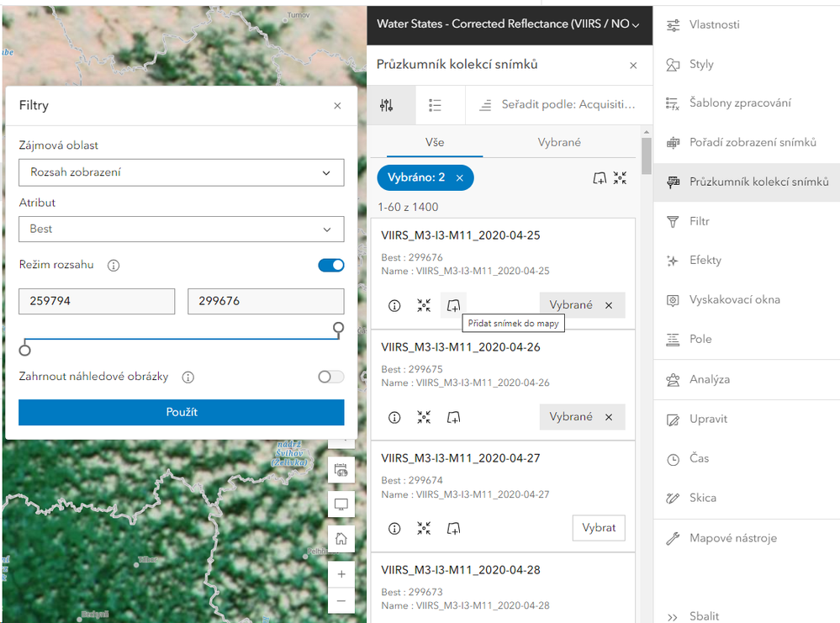Image resolution: width=840 pixels, height=623 pixels.
Task: Click count text 1-60 z 1400
Action: coord(408,208)
